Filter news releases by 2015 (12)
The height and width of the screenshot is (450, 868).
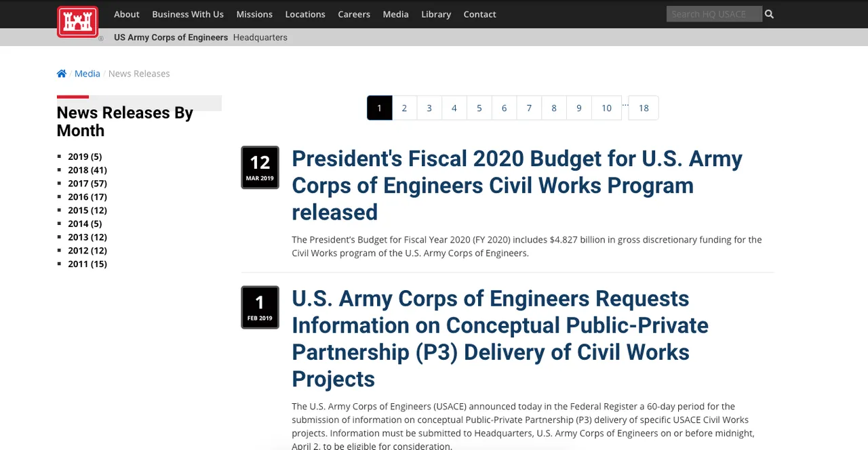coord(87,210)
